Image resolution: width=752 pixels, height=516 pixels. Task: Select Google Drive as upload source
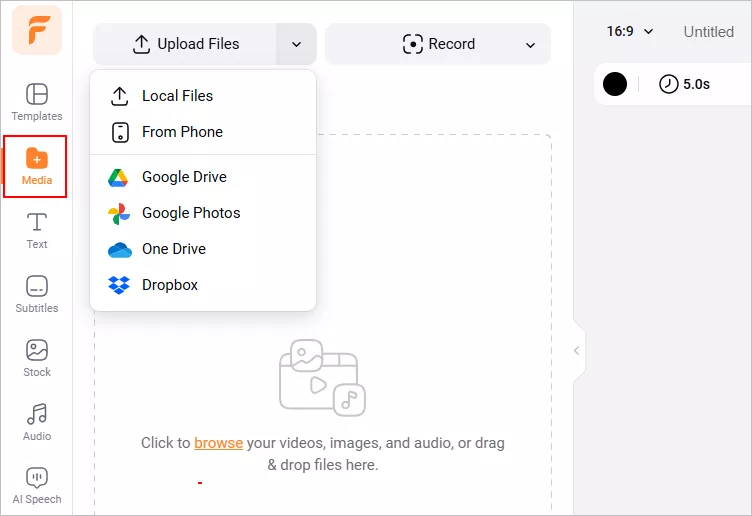(x=203, y=177)
